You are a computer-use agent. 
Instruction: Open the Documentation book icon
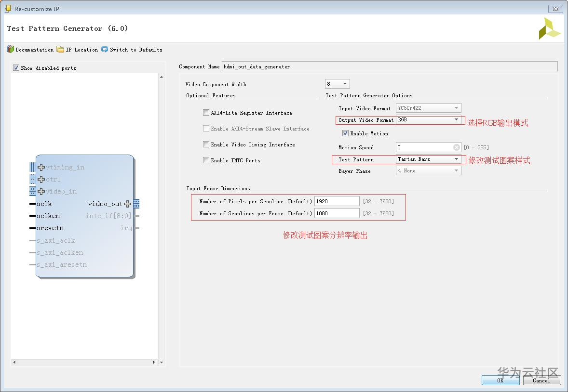click(10, 49)
